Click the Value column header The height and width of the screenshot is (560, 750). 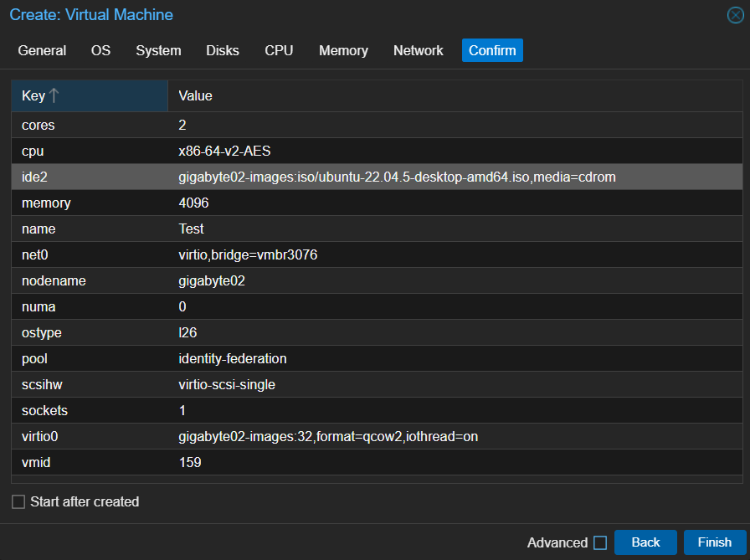point(455,95)
